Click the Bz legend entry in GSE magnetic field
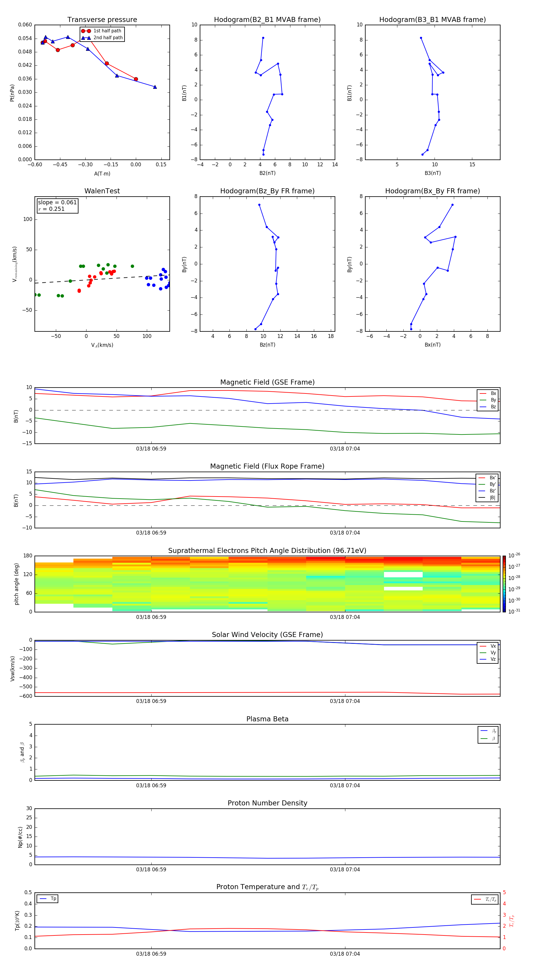Viewport: 535px width, 980px height. point(488,407)
